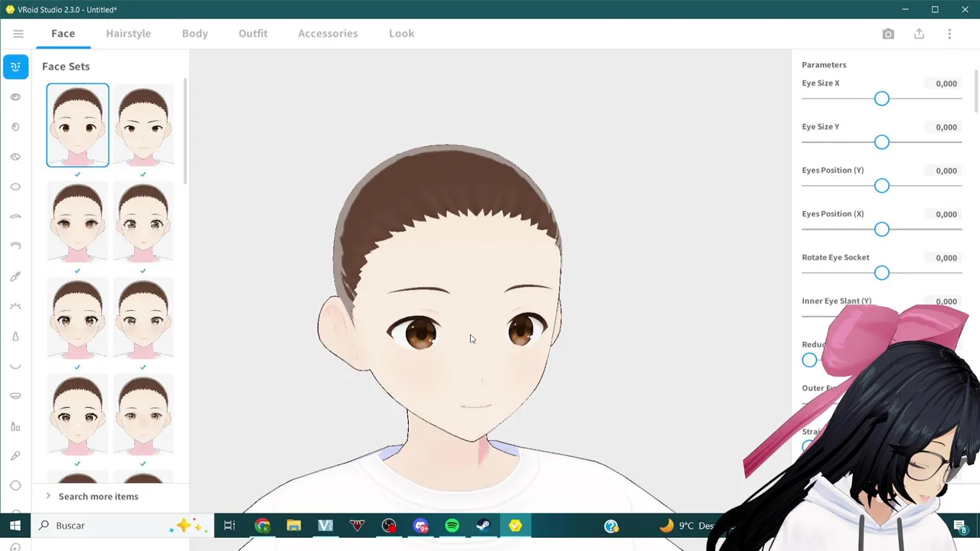Select the Face Sets category icon
Screen dimensions: 980x551
15,67
